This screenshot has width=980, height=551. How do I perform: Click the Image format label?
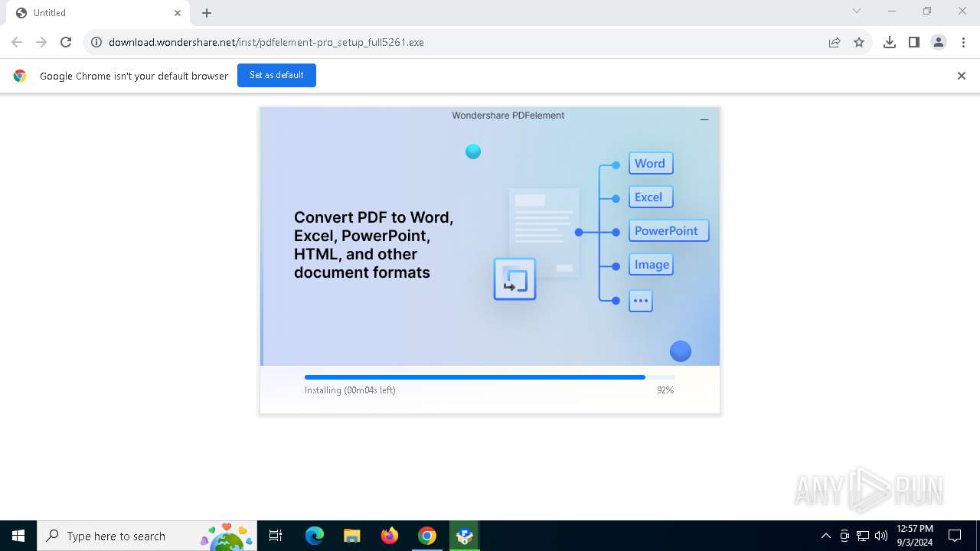pos(651,264)
